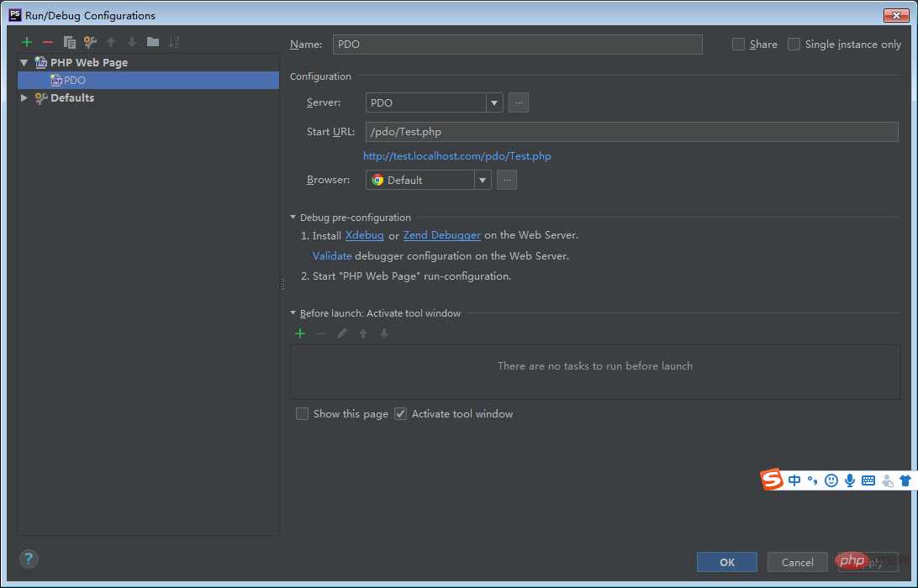Collapse the PHP Web Page tree node
The width and height of the screenshot is (918, 588).
24,63
